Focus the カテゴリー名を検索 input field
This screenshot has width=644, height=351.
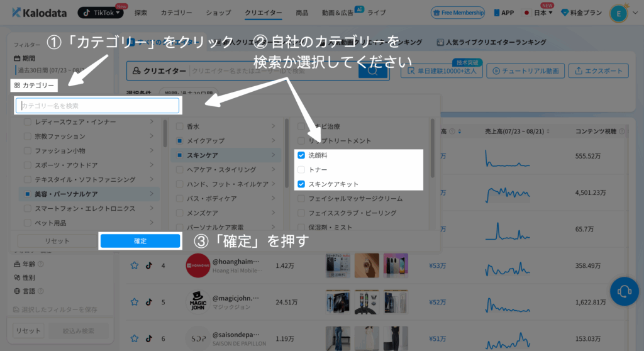coord(97,106)
